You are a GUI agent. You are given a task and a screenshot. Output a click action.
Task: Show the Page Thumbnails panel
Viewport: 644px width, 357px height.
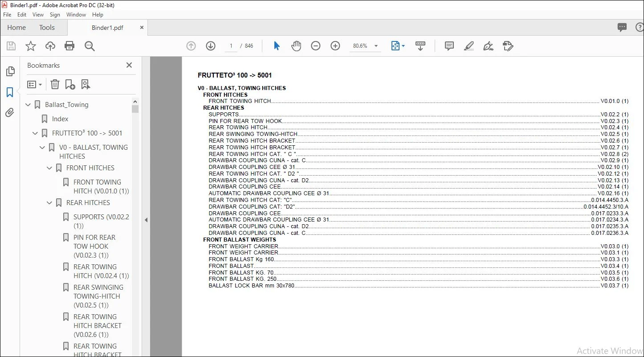pyautogui.click(x=10, y=71)
